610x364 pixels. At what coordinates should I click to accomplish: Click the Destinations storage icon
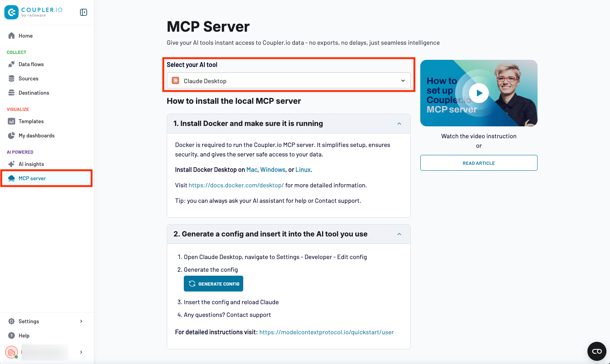point(11,93)
